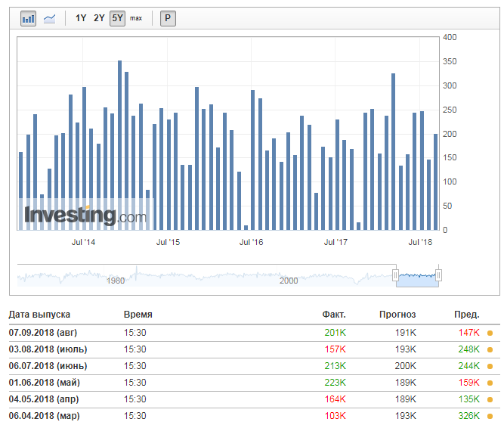Select the 06.07.2018 (июнь) row date
Screen dimensions: 504x425
pos(48,366)
